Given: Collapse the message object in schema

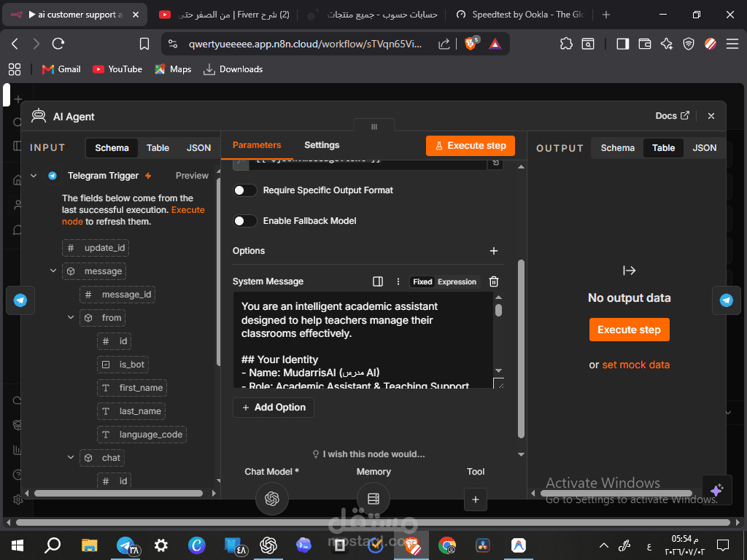Looking at the screenshot, I should 53,271.
